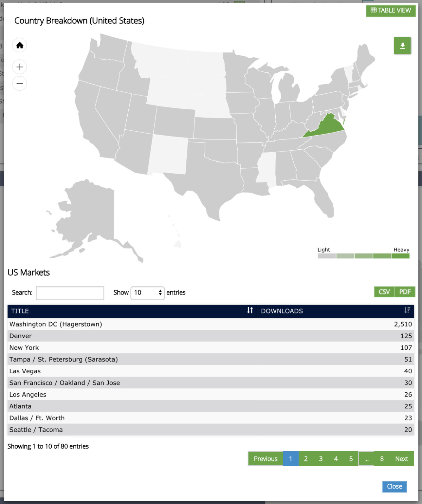Go to page 5 of results
This screenshot has height=504, width=422.
pos(351,459)
